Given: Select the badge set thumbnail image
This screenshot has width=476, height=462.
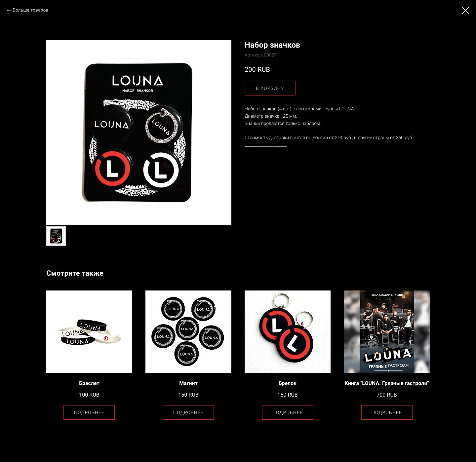Looking at the screenshot, I should [x=56, y=236].
